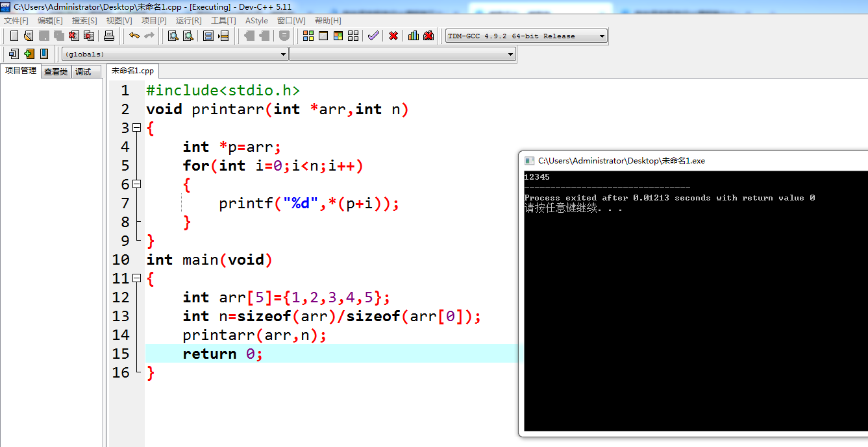Click the Compile & Run toolbar icon

[x=338, y=36]
